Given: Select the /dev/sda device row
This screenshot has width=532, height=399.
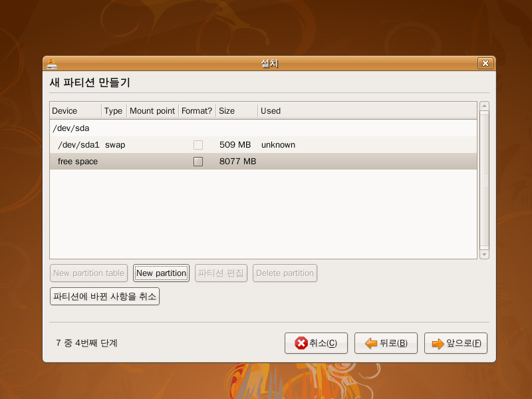Looking at the screenshot, I should tap(263, 128).
